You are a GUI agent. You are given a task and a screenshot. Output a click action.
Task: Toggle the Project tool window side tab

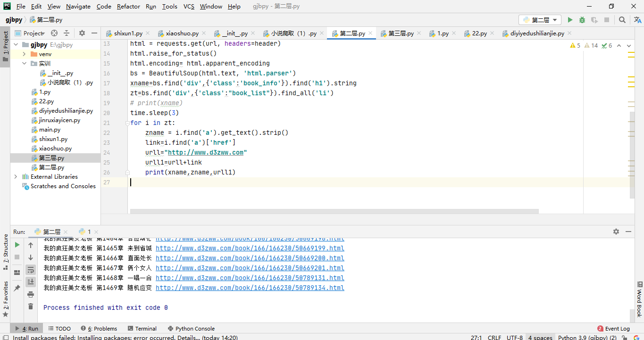tap(5, 47)
